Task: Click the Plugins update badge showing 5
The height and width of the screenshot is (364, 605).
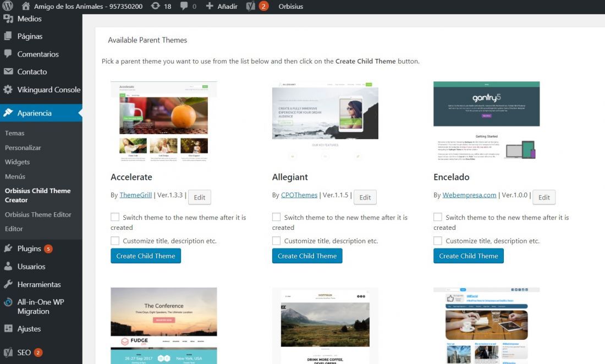Action: coord(48,249)
